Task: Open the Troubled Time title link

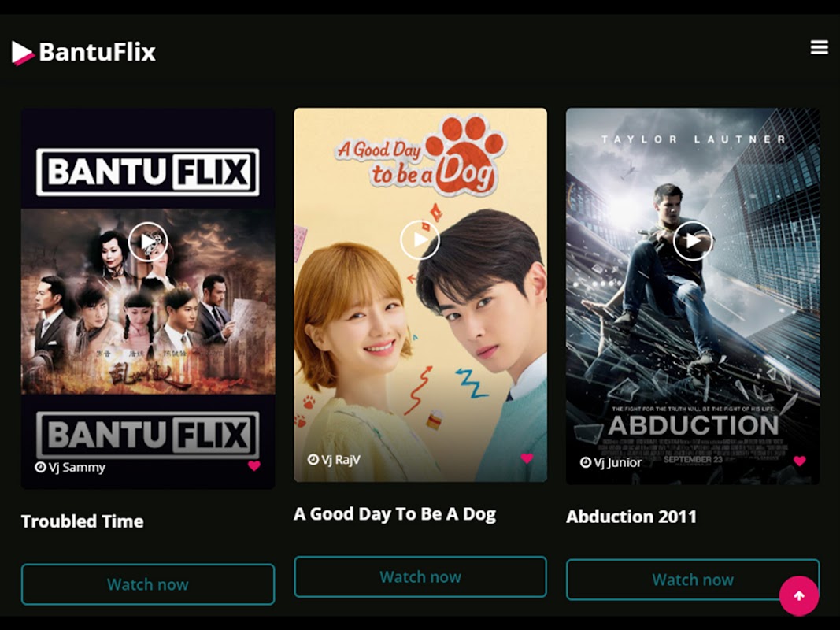Action: point(82,521)
